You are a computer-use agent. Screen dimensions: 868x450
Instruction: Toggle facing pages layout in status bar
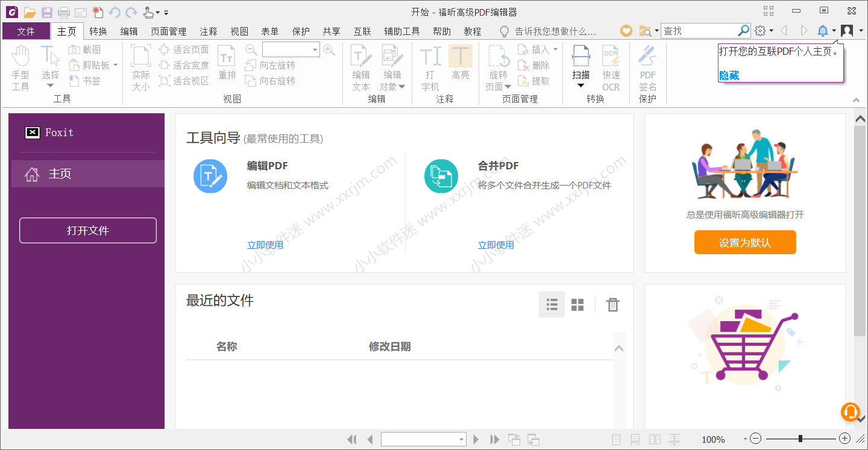coord(655,439)
